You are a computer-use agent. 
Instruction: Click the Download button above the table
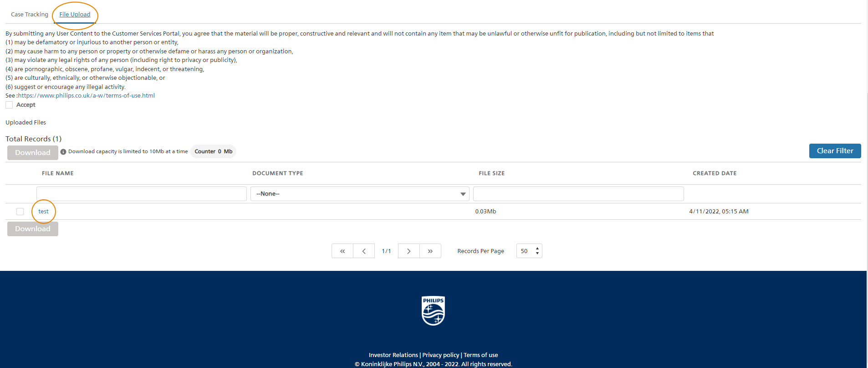[x=33, y=153]
